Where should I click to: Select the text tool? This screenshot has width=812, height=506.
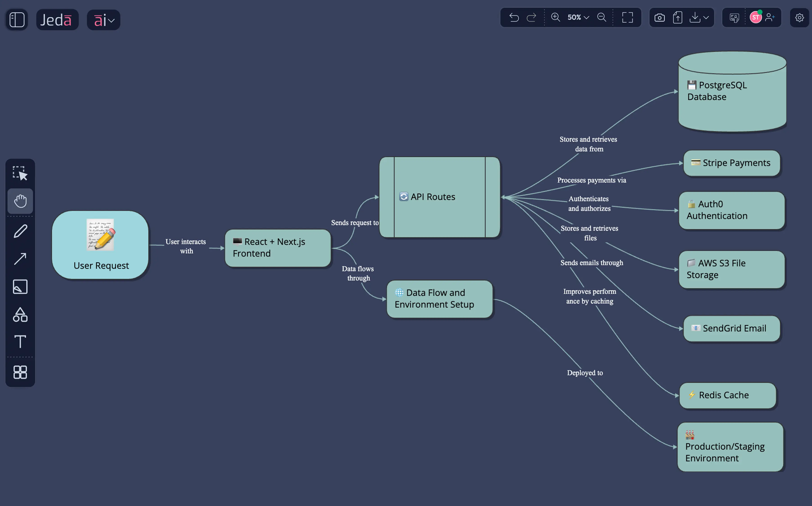click(20, 342)
